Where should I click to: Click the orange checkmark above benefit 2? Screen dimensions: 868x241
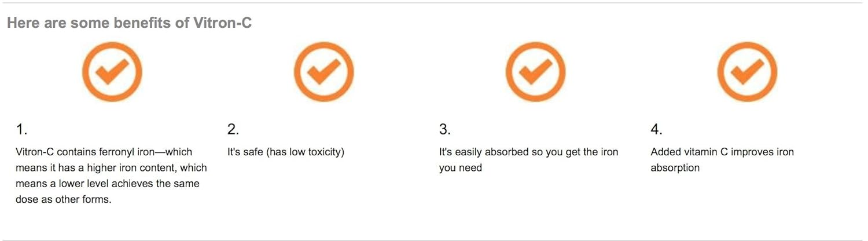click(323, 72)
